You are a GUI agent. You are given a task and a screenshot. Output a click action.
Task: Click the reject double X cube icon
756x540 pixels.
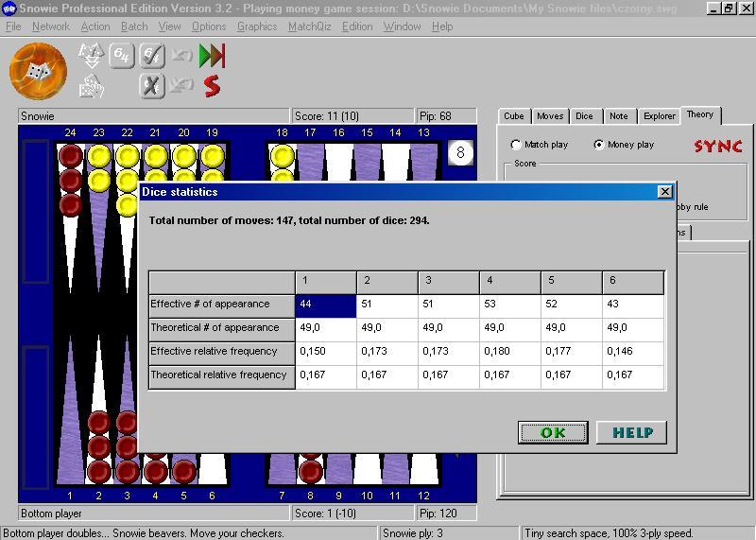(x=152, y=87)
